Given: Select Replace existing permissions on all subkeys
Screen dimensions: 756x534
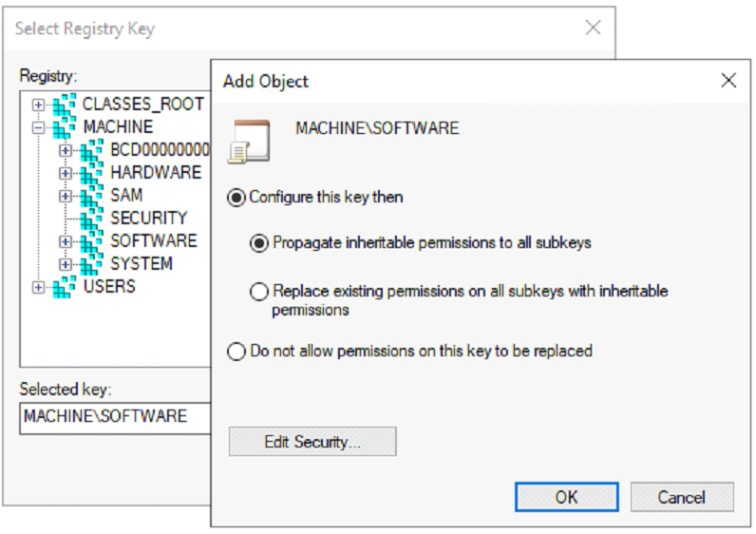Looking at the screenshot, I should (259, 292).
